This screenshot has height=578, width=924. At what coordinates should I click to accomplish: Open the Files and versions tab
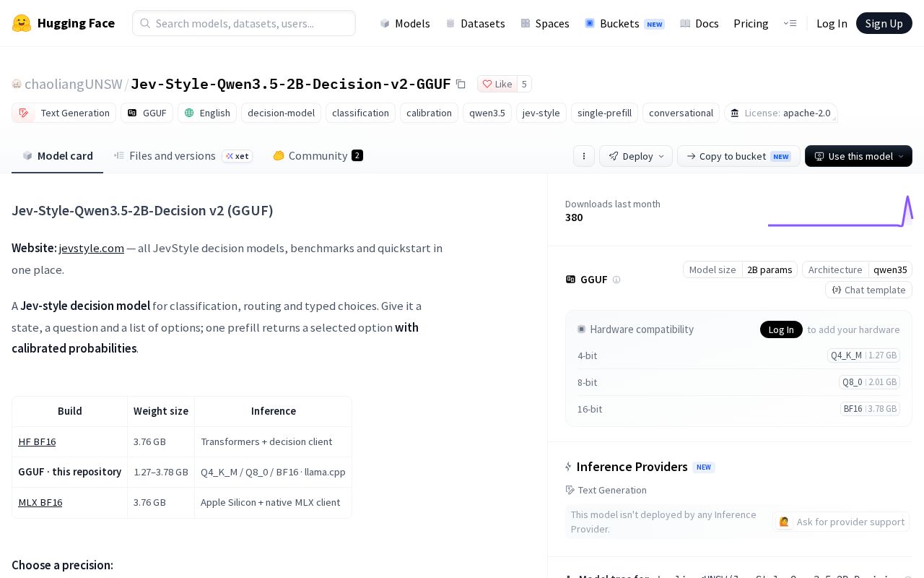point(183,156)
